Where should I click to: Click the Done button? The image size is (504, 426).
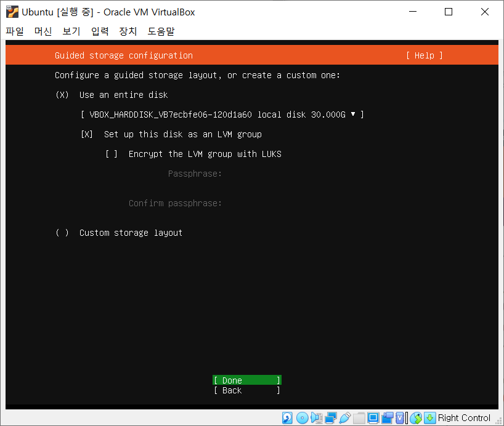(x=247, y=380)
